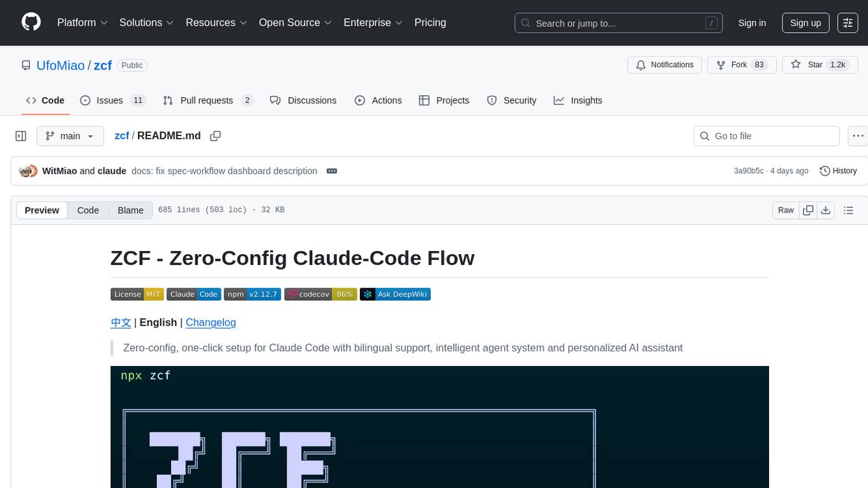Click the Sign in link

point(752,23)
